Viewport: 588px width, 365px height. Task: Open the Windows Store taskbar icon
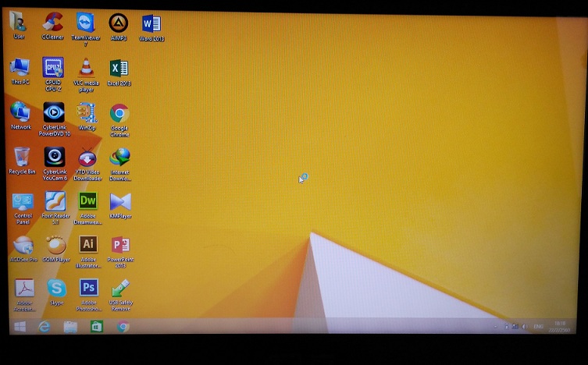(96, 327)
